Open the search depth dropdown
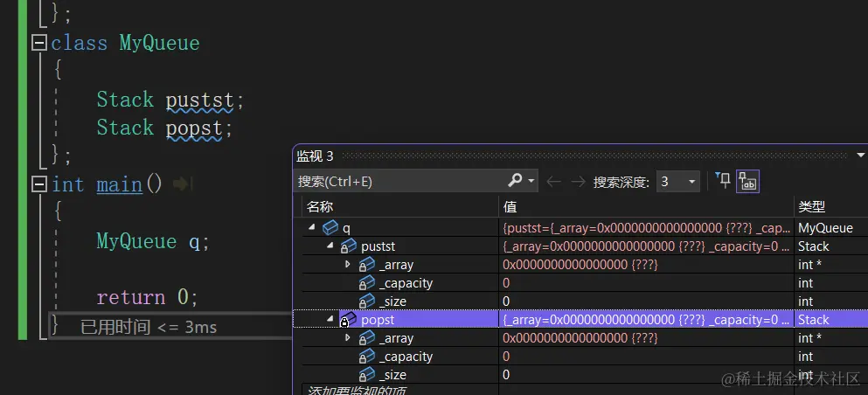 [x=691, y=182]
